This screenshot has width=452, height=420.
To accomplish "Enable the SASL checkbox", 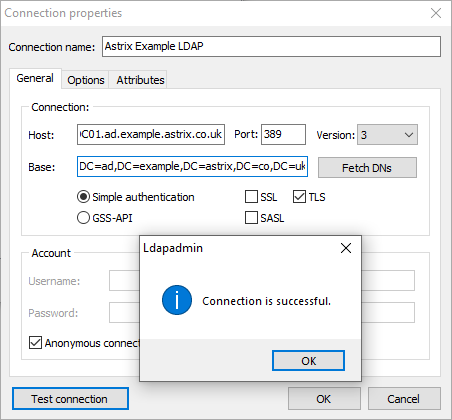I will [x=251, y=218].
